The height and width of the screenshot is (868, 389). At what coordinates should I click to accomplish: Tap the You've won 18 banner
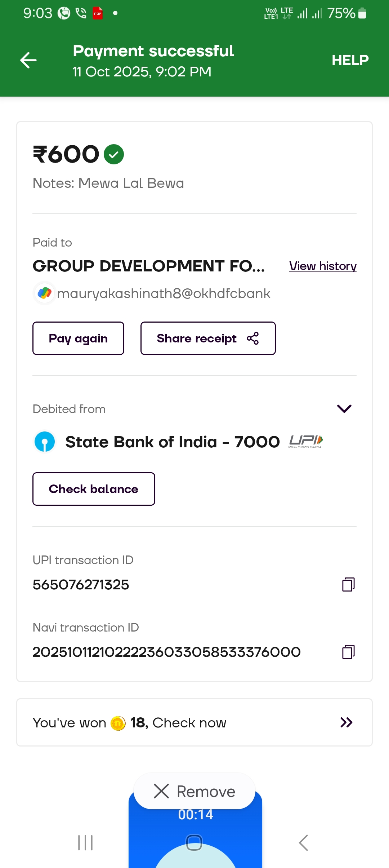(180, 723)
